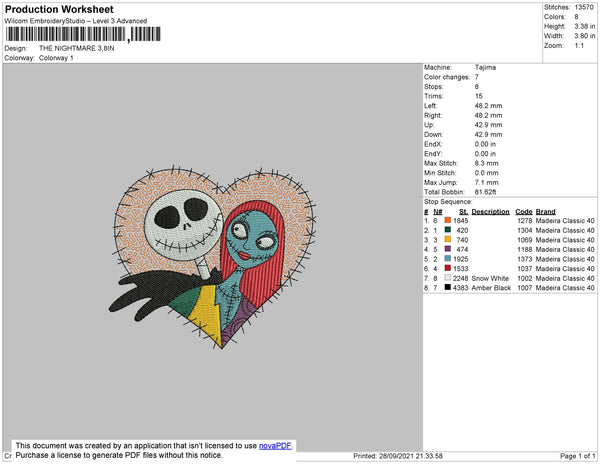Click the yellow swatch for thread 1069
This screenshot has width=600, height=464.
[x=448, y=239]
